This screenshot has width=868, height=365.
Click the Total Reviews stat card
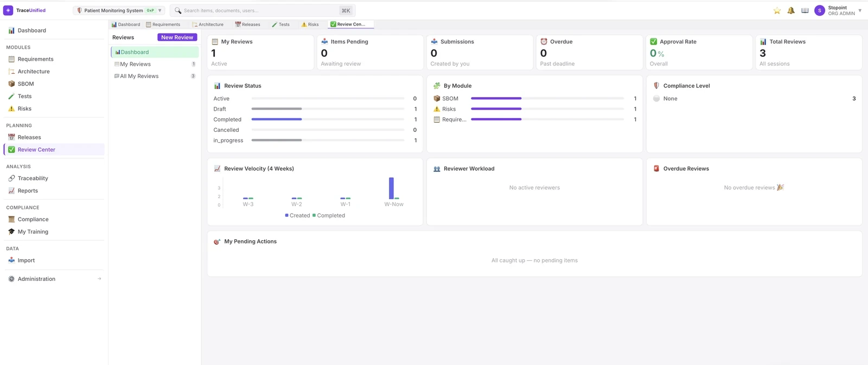tap(808, 53)
